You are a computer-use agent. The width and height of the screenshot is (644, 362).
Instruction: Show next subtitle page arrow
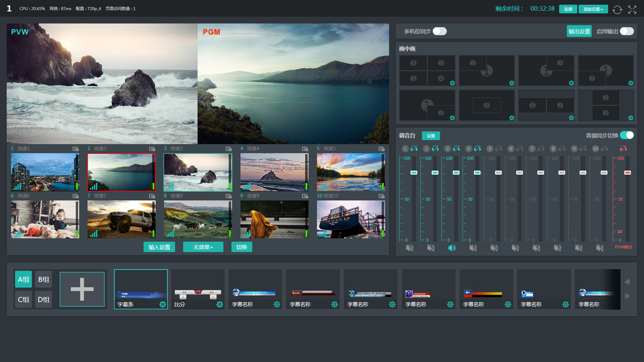pyautogui.click(x=627, y=296)
